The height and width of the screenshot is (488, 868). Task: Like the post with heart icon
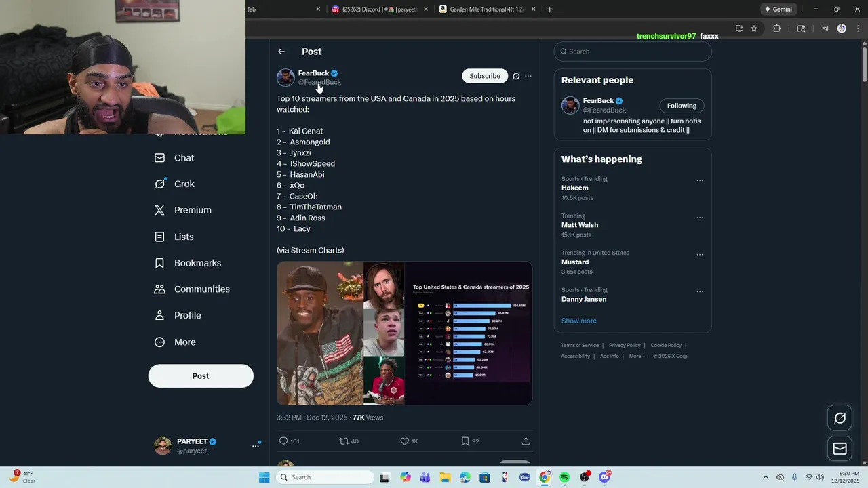405,441
